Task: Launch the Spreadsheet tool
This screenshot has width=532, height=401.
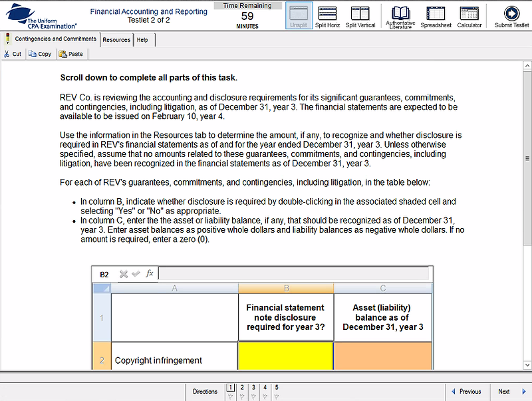Action: pos(436,16)
